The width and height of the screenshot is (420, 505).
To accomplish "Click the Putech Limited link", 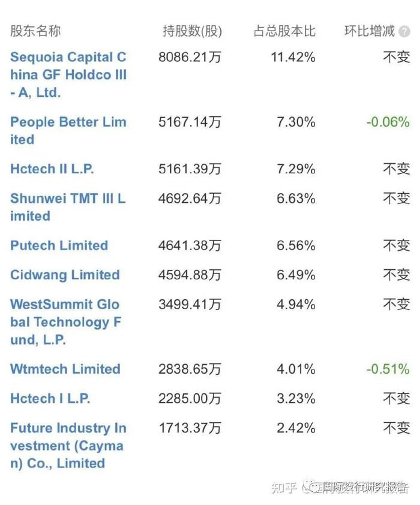I will [59, 245].
